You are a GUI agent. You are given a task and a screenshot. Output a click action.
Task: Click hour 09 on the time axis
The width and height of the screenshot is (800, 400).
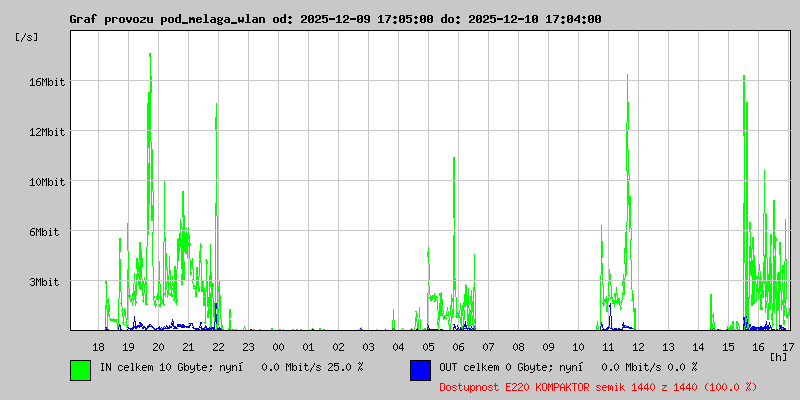(x=548, y=346)
